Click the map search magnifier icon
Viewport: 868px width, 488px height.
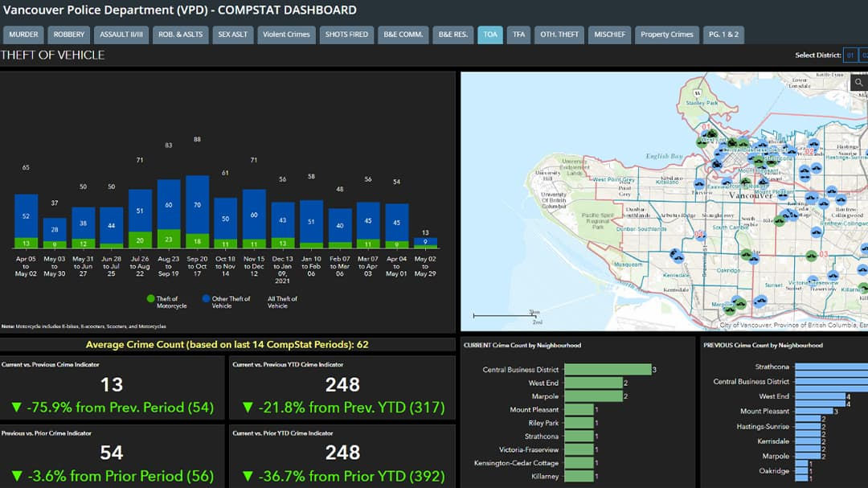click(858, 82)
